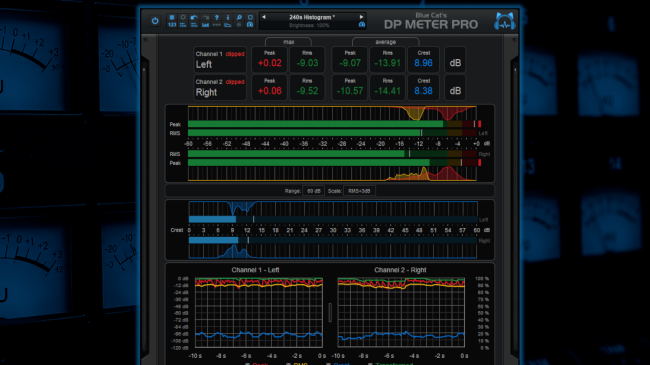Click the average Peak value -9.07

tap(350, 63)
